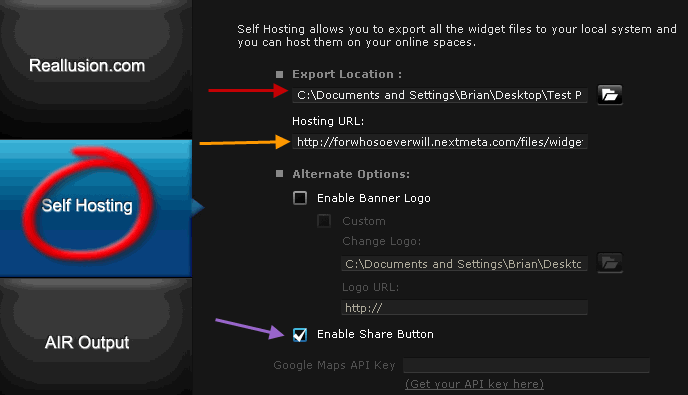Open the Export Location folder browse icon

pyautogui.click(x=610, y=95)
